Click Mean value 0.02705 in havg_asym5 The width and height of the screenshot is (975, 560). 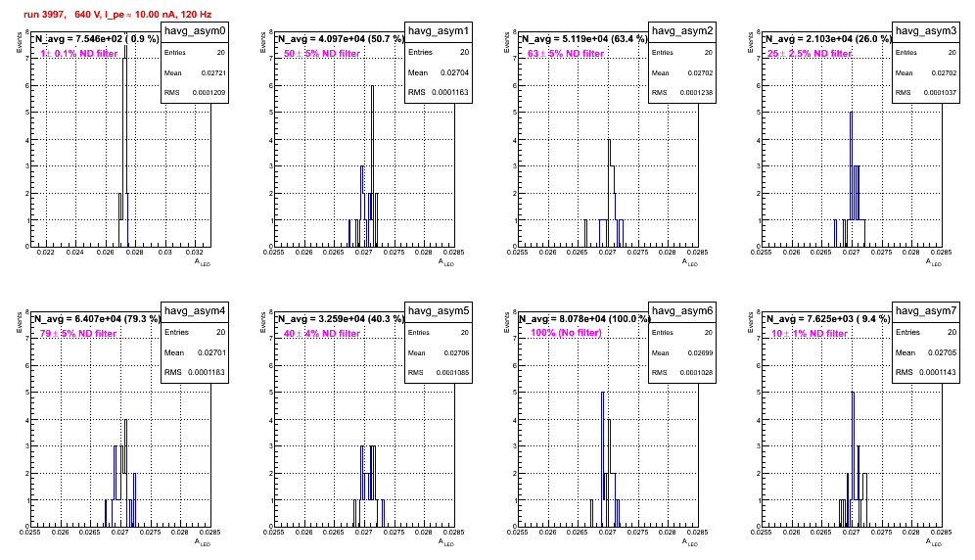tap(456, 352)
